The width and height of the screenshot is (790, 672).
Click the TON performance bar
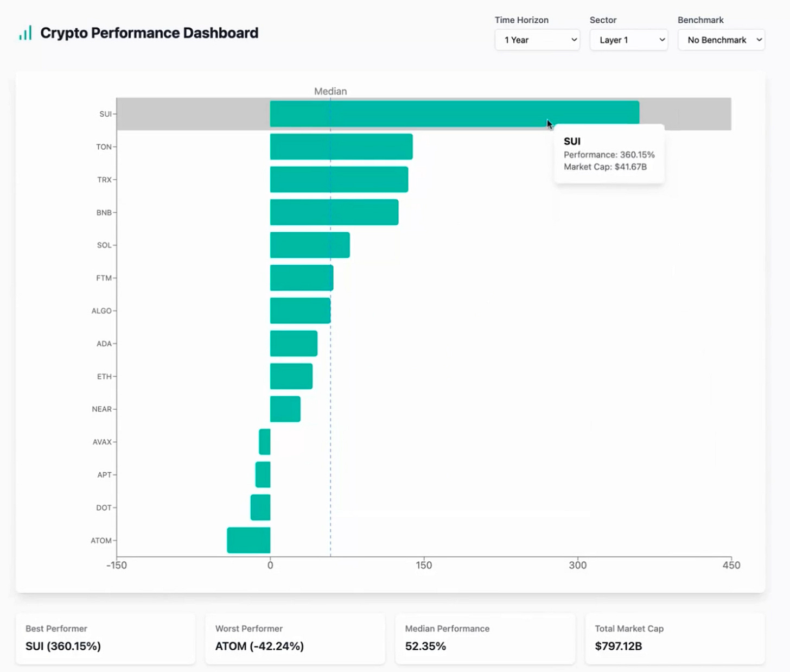point(341,147)
